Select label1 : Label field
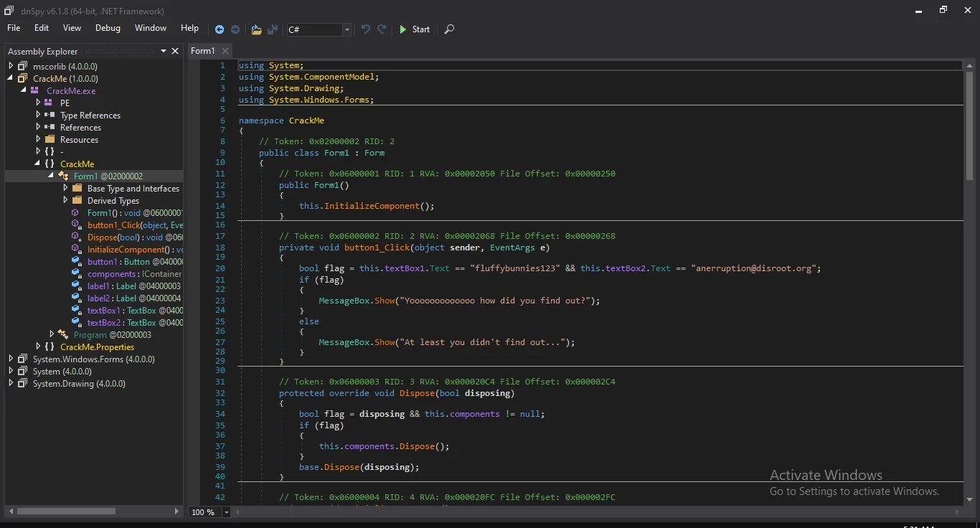 click(134, 286)
